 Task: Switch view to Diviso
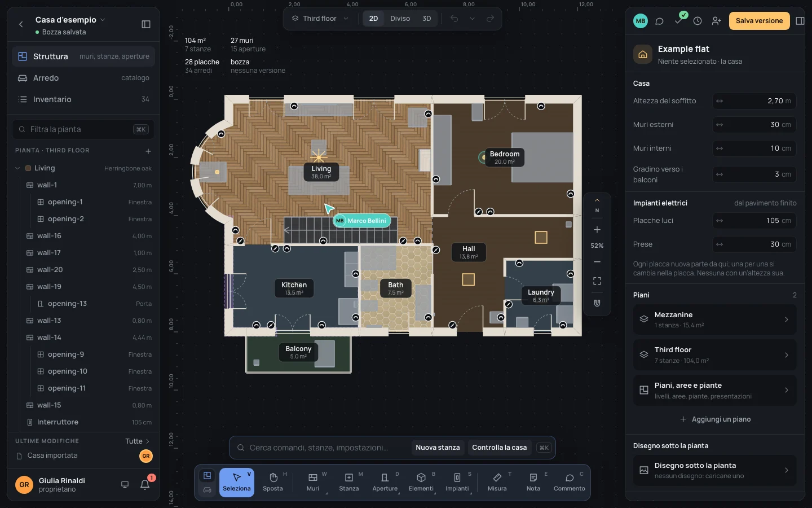tap(400, 19)
